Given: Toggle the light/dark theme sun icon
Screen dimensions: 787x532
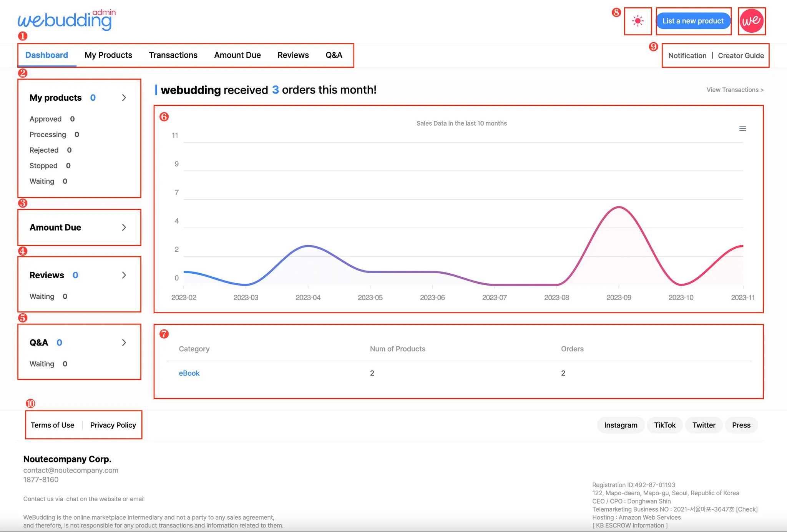Looking at the screenshot, I should coord(638,21).
